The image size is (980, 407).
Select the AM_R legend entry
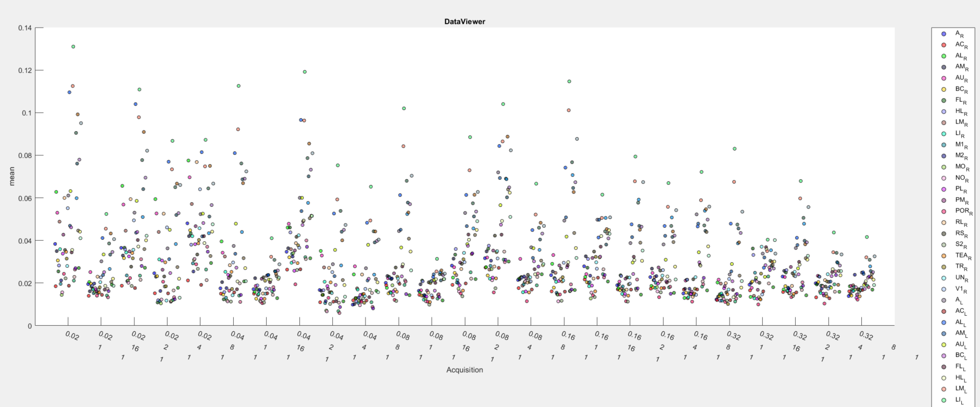[955, 67]
